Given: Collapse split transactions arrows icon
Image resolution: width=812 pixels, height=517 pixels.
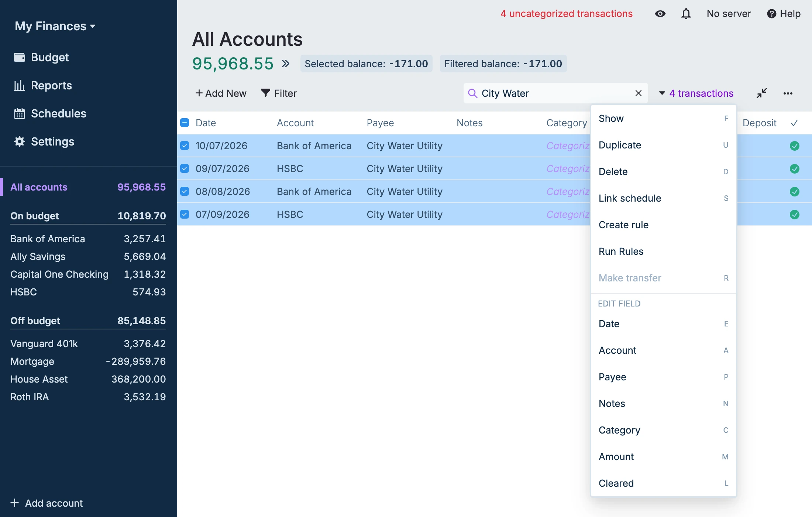Looking at the screenshot, I should [761, 93].
